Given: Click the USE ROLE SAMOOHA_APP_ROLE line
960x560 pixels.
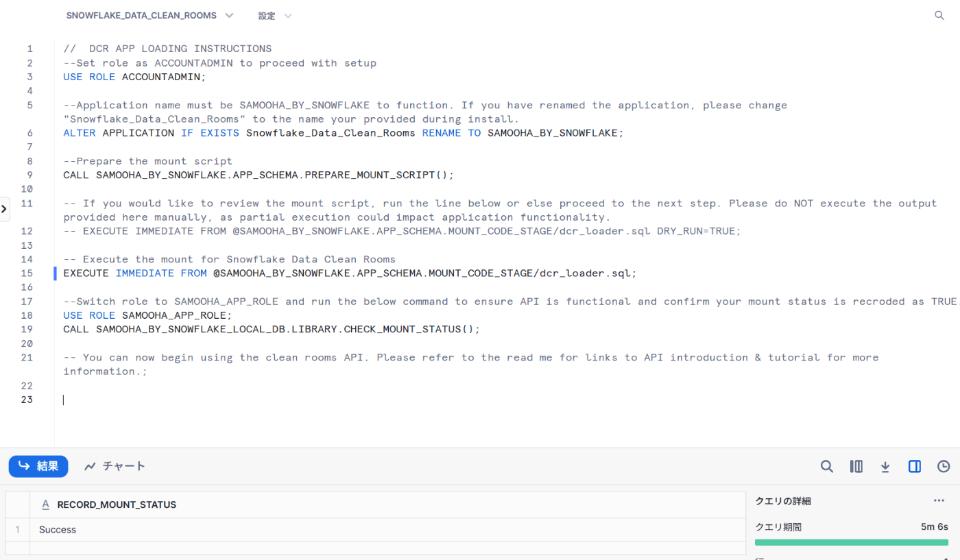Looking at the screenshot, I should coord(147,315).
